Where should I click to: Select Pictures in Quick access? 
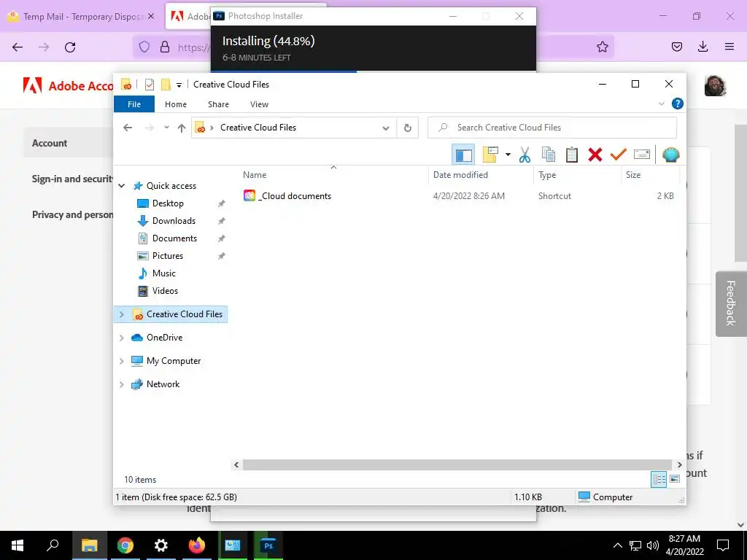pos(167,256)
